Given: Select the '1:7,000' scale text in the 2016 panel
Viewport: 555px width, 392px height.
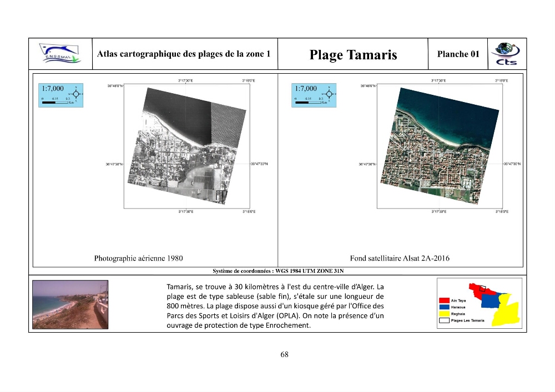Looking at the screenshot, I should tap(306, 88).
